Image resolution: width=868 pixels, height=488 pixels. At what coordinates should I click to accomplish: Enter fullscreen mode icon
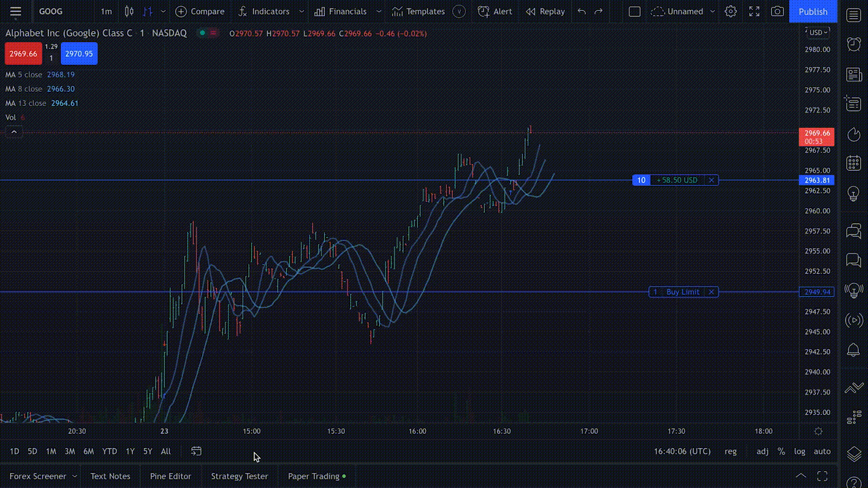click(754, 12)
